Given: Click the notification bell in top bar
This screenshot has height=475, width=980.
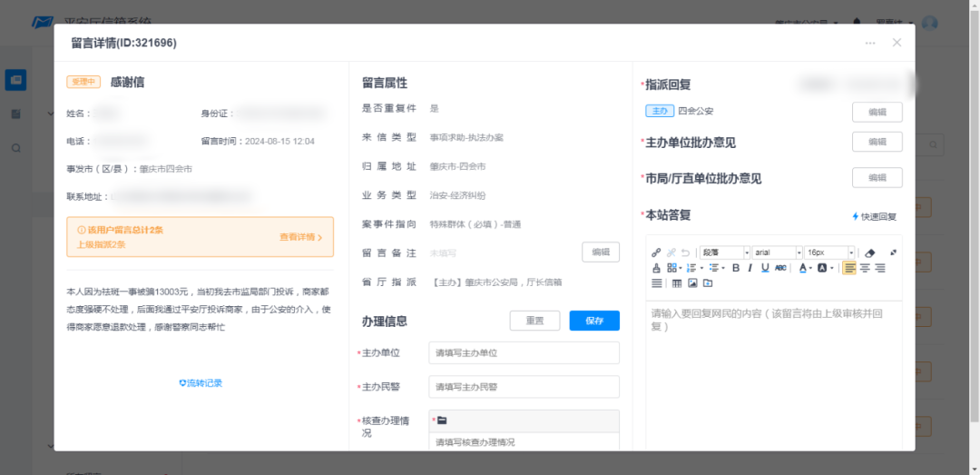Looking at the screenshot, I should point(857,23).
